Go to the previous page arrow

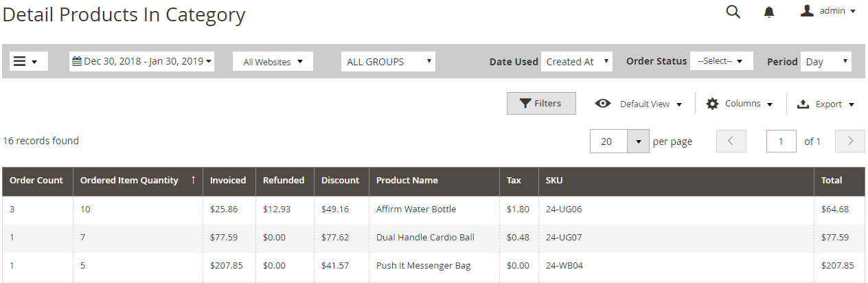pos(731,141)
